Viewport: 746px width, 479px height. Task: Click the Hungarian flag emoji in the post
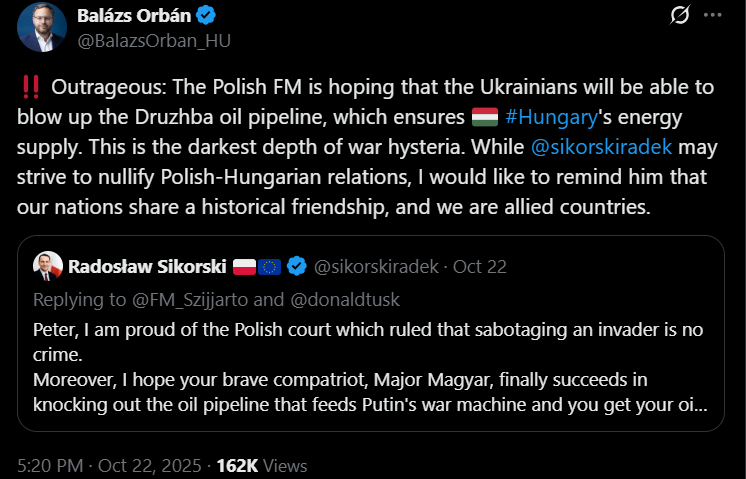484,117
